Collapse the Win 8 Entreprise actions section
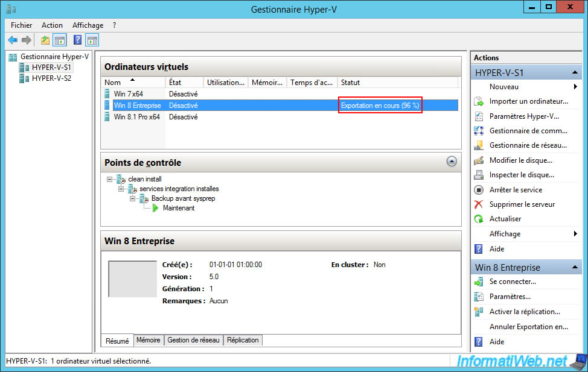 tap(575, 267)
